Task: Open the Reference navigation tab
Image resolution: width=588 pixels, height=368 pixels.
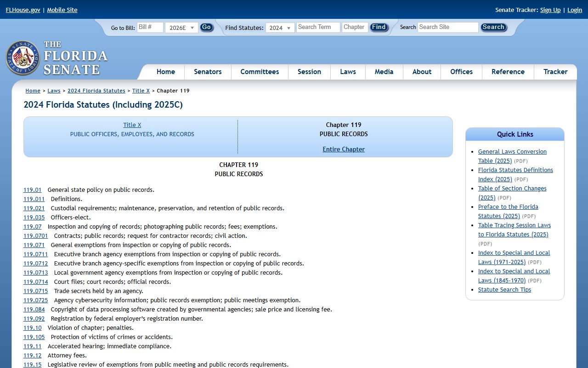Action: click(x=508, y=72)
